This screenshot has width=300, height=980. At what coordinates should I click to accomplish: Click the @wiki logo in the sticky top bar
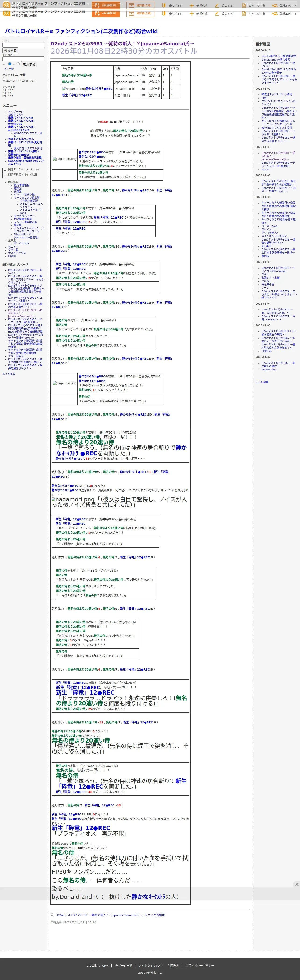[7, 5]
